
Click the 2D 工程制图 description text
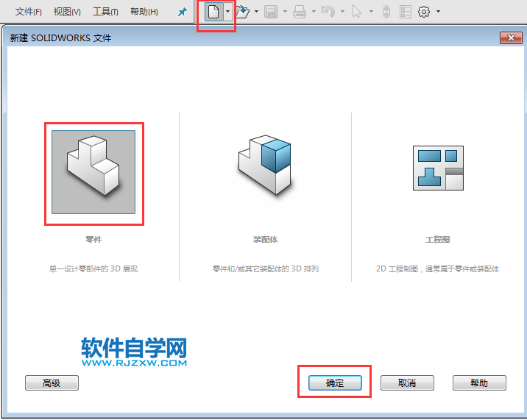coord(438,268)
